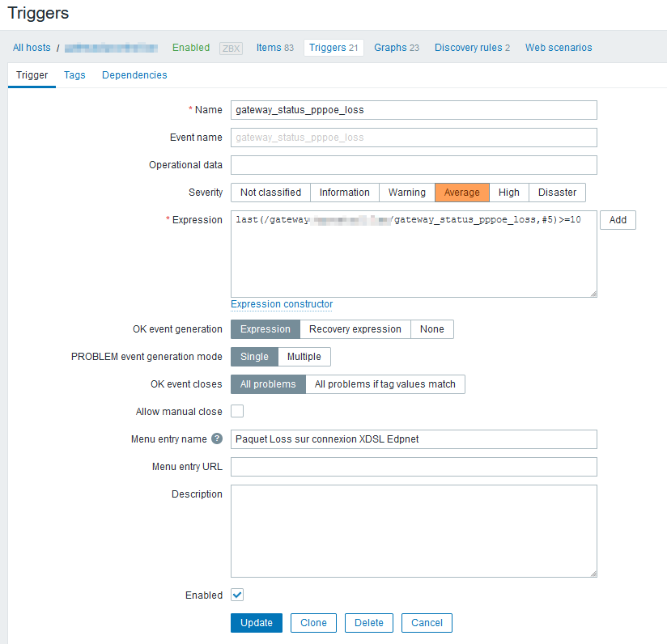Uncheck the Enabled checkbox
Viewport: 667px width, 644px height.
point(237,595)
